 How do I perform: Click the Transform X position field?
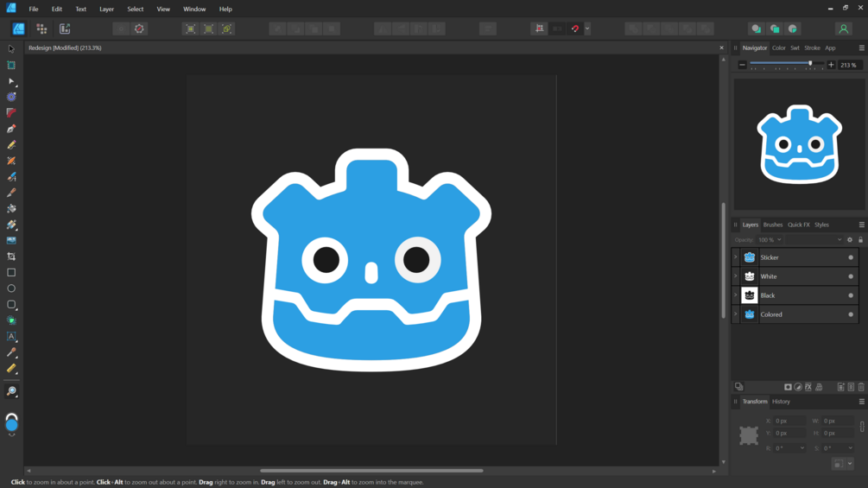(790, 421)
